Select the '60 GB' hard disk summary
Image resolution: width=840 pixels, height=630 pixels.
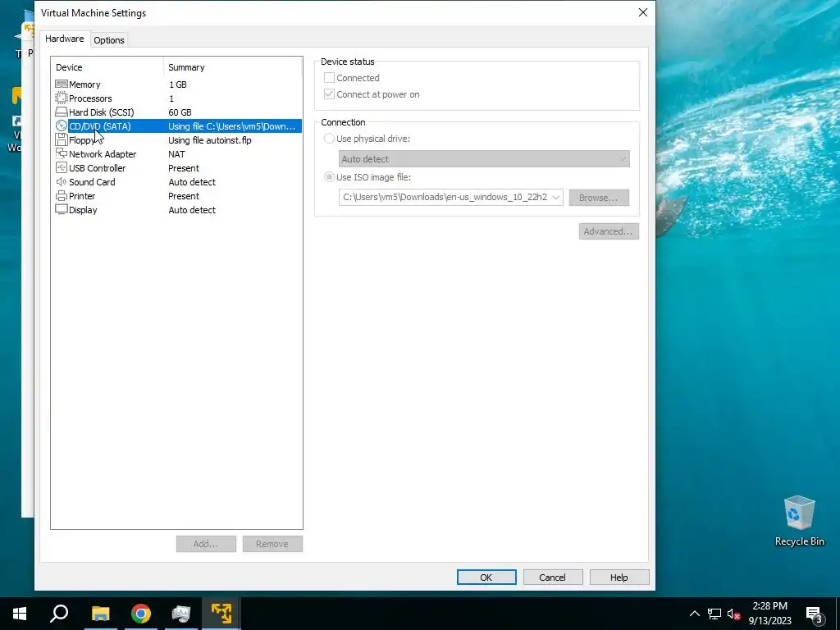click(x=180, y=112)
